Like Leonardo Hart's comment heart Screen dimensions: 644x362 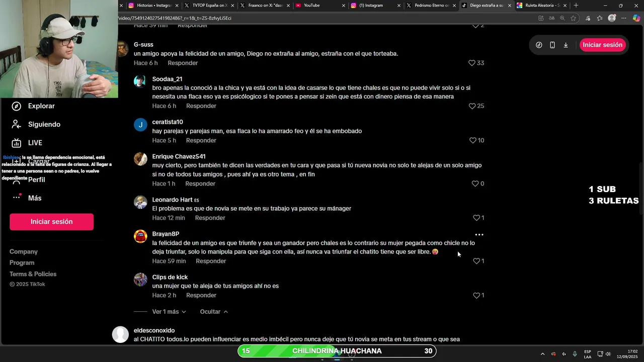point(476,218)
